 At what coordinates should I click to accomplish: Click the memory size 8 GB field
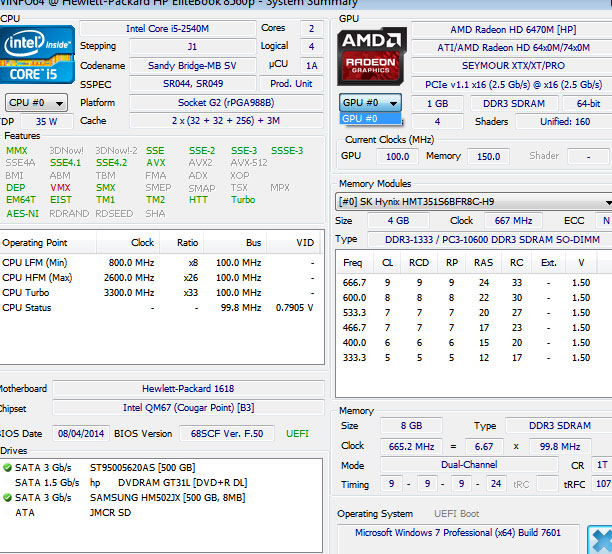click(411, 426)
